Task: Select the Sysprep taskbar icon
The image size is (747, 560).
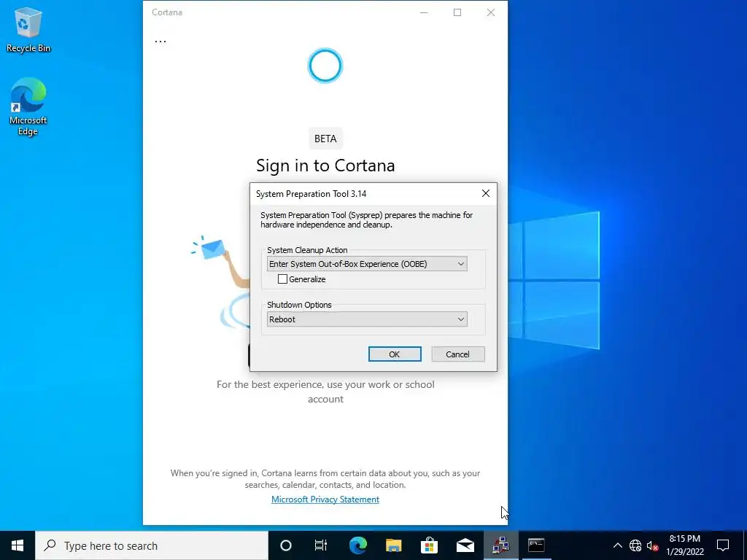Action: [x=500, y=545]
